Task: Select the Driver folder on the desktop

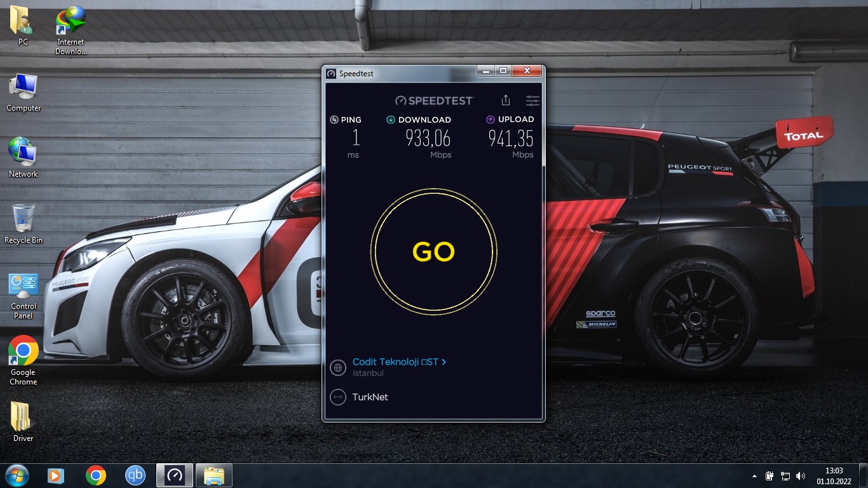Action: 23,422
